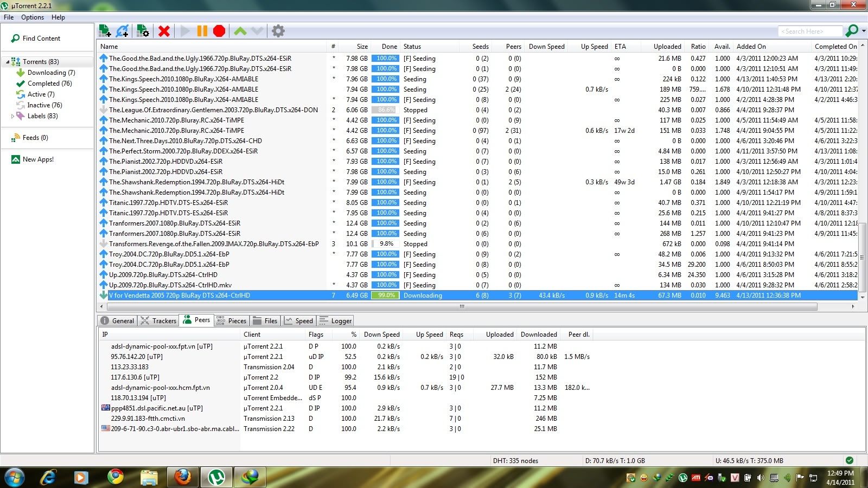Collapse the Torrents (83) tree node
This screenshot has width=868, height=488.
[8, 62]
